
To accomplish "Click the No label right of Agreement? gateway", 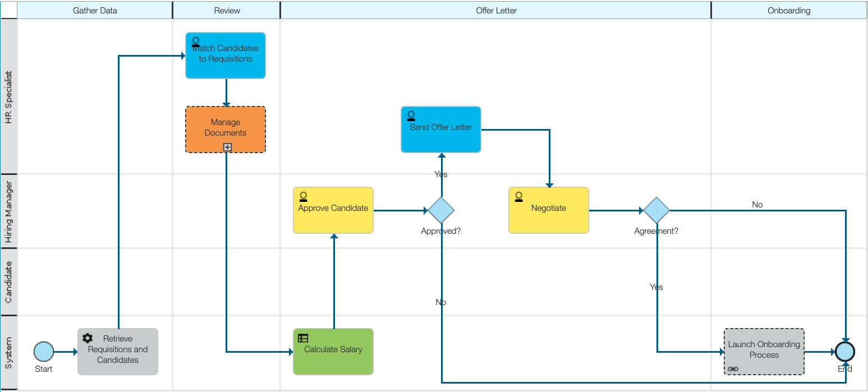I will click(757, 205).
